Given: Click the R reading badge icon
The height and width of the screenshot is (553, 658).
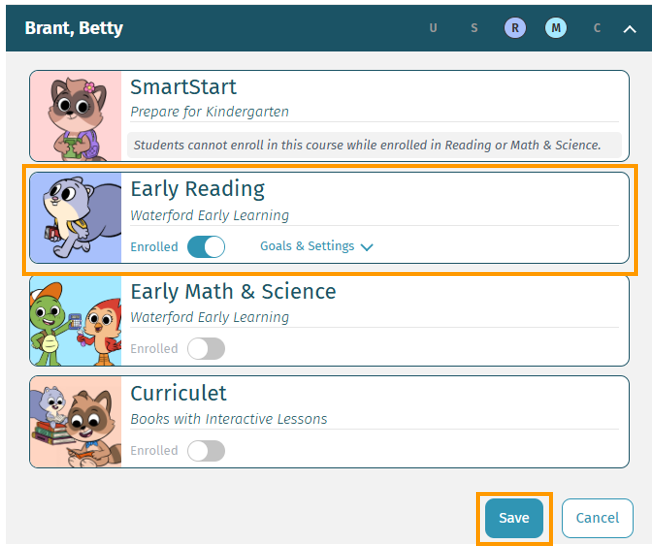Looking at the screenshot, I should pyautogui.click(x=515, y=28).
